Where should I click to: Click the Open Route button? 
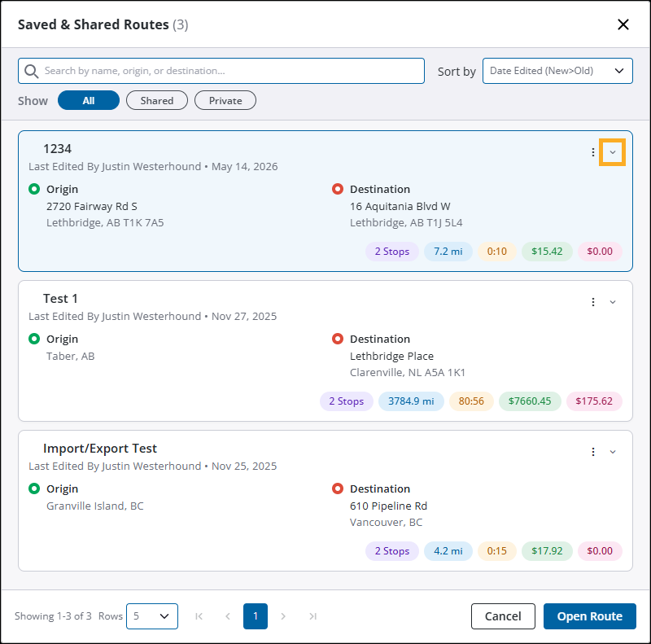pyautogui.click(x=589, y=616)
